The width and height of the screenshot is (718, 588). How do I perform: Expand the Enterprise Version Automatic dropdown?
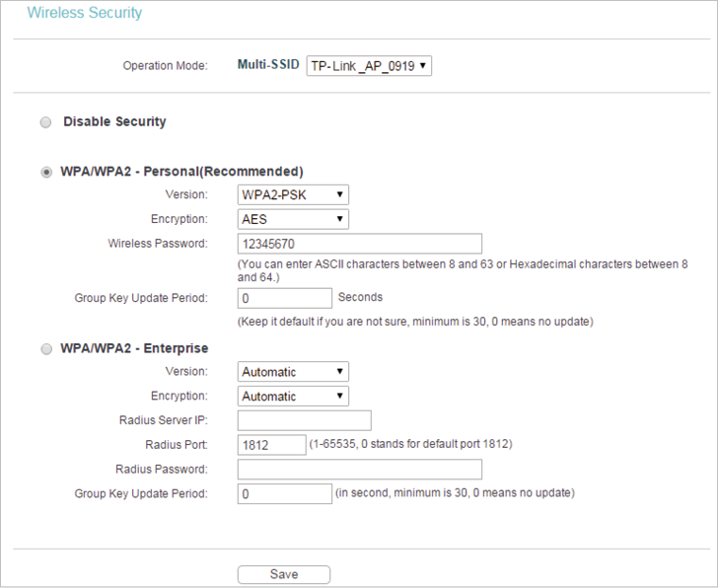(x=293, y=371)
